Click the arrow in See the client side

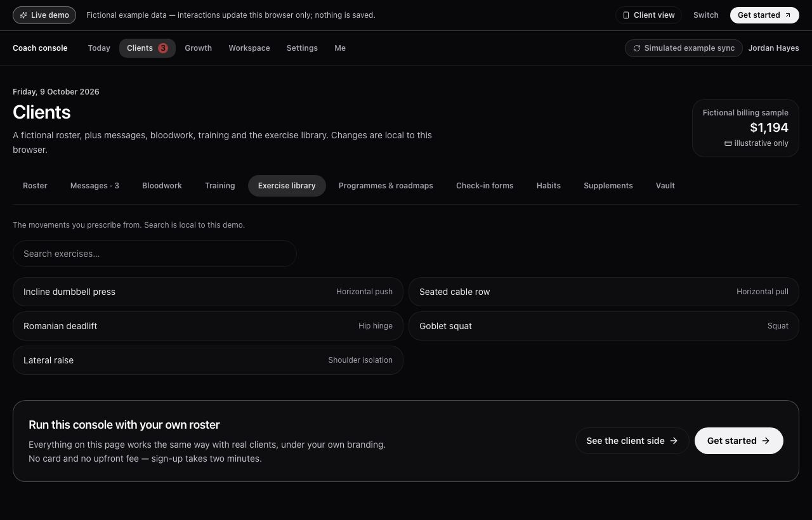pyautogui.click(x=674, y=441)
